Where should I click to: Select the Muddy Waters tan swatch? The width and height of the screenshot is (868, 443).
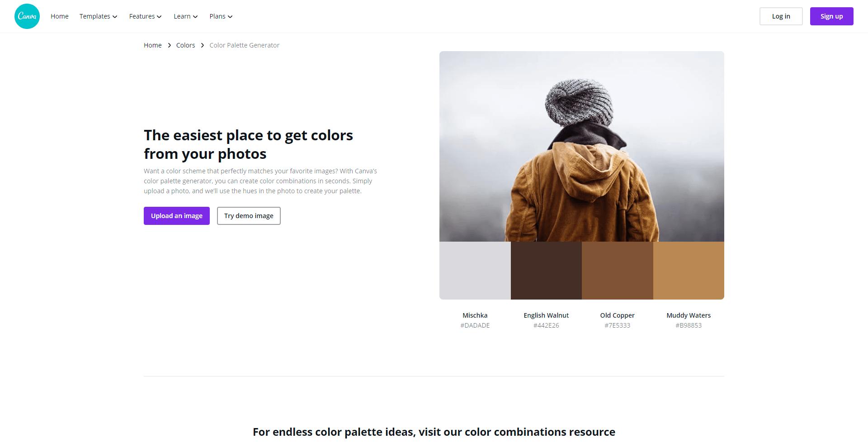689,271
